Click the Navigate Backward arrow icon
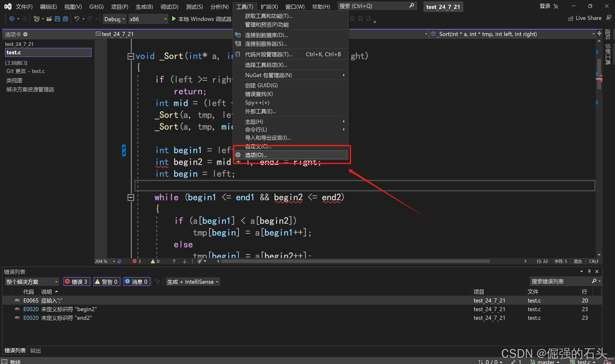The image size is (615, 364). (12, 19)
